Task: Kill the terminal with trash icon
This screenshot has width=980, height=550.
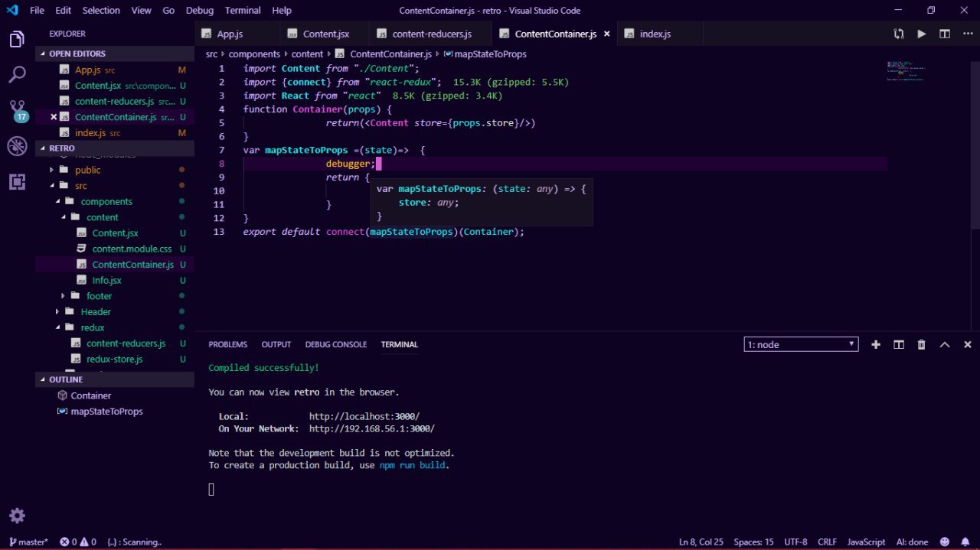Action: pos(922,345)
